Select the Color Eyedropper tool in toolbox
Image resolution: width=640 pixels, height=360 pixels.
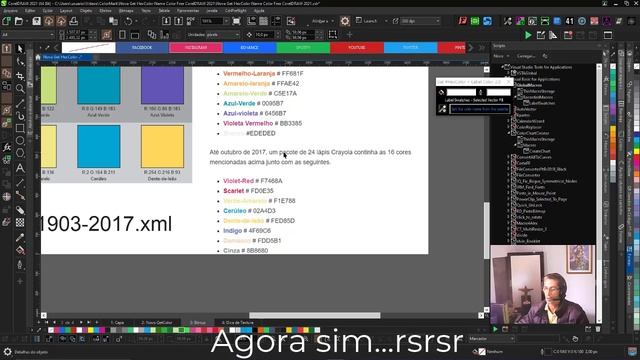20,237
